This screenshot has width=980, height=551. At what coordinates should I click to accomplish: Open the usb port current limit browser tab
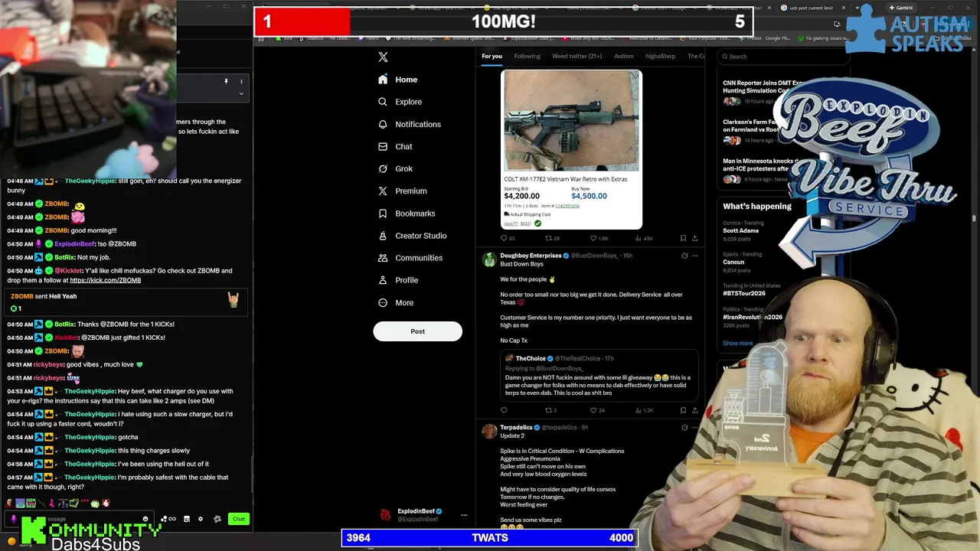[x=812, y=8]
